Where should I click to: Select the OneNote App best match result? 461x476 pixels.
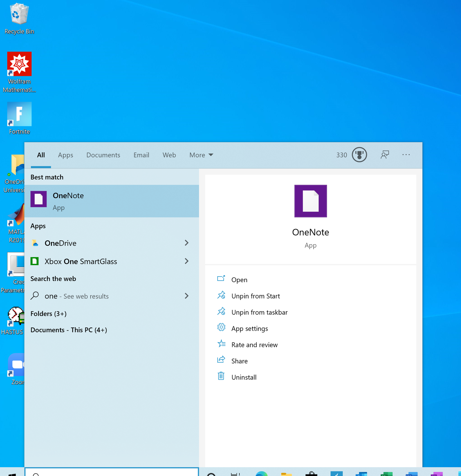[112, 201]
